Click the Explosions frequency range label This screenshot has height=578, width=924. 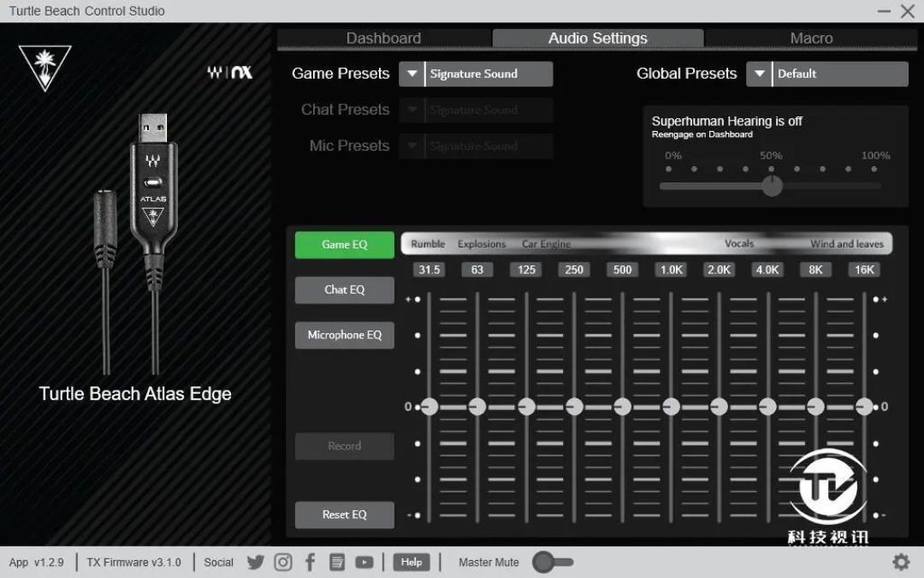point(482,243)
